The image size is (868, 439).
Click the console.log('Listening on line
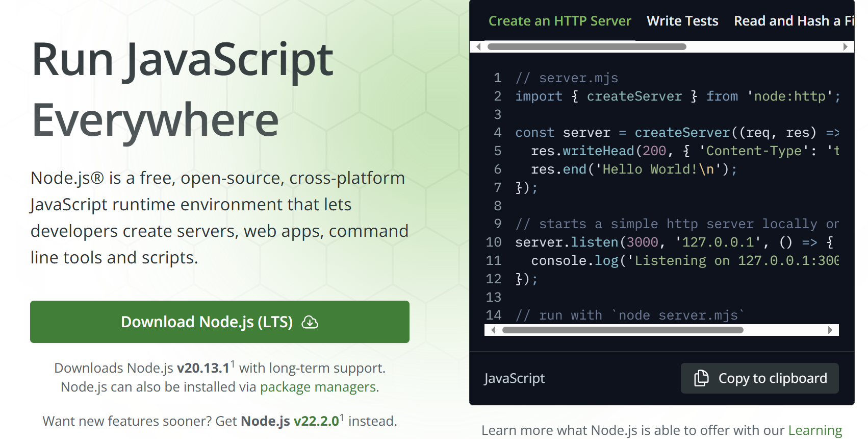tap(685, 261)
